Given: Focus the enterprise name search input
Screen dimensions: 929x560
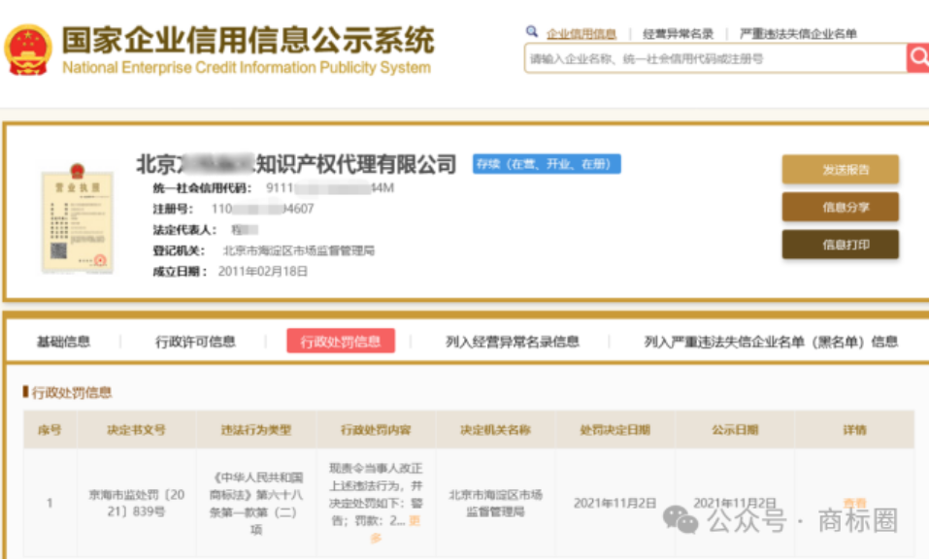Looking at the screenshot, I should click(x=714, y=59).
